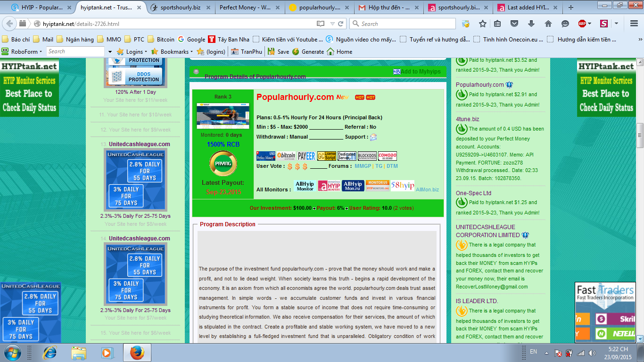Open the Firefox hamburger menu

click(633, 24)
